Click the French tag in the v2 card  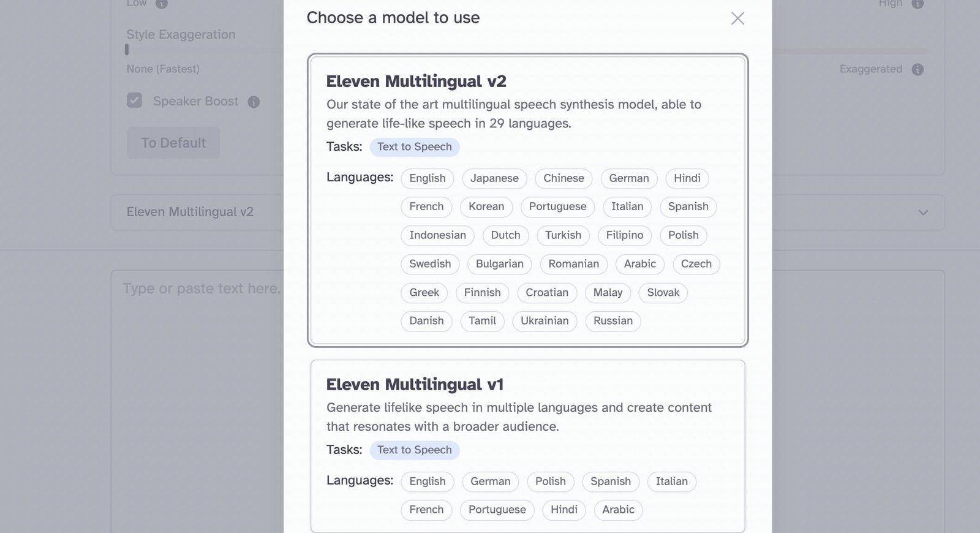point(426,207)
